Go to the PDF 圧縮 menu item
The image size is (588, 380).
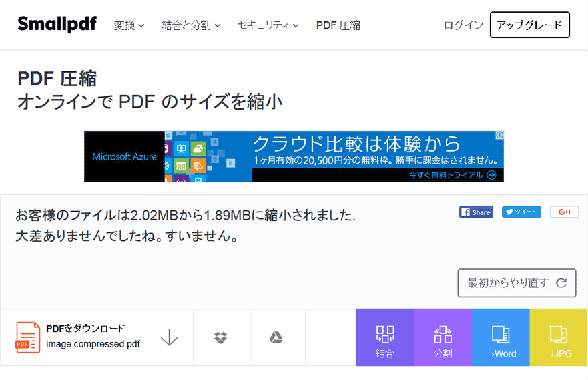tap(338, 25)
